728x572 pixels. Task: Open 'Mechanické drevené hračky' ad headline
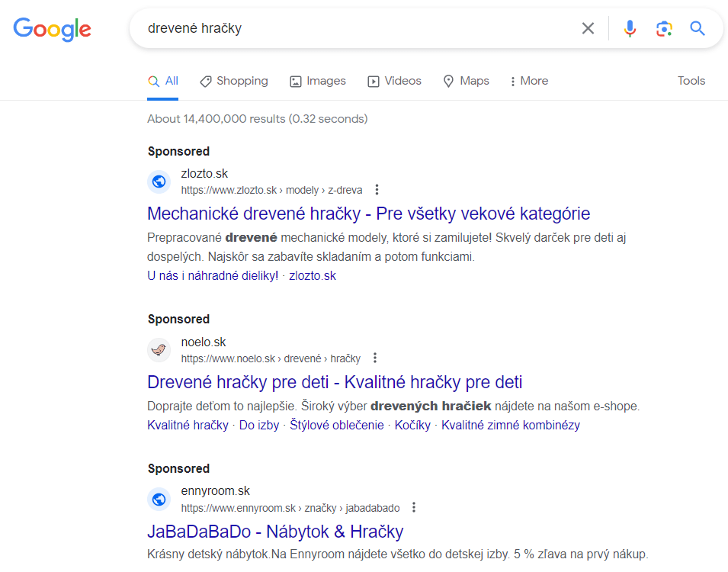click(x=369, y=214)
